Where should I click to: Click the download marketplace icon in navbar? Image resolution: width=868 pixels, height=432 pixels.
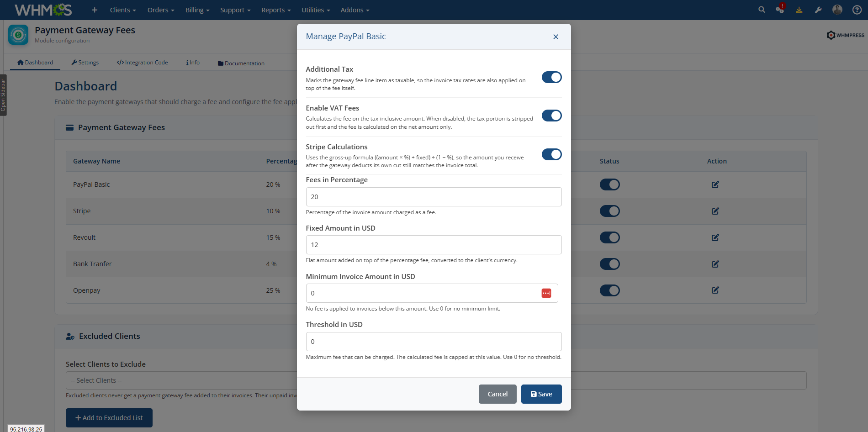pyautogui.click(x=799, y=10)
